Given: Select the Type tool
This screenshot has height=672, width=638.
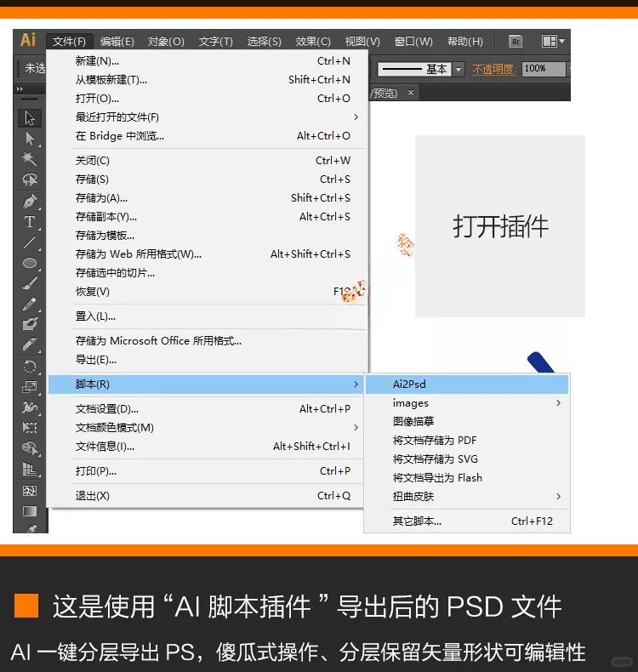Looking at the screenshot, I should pos(30,221).
